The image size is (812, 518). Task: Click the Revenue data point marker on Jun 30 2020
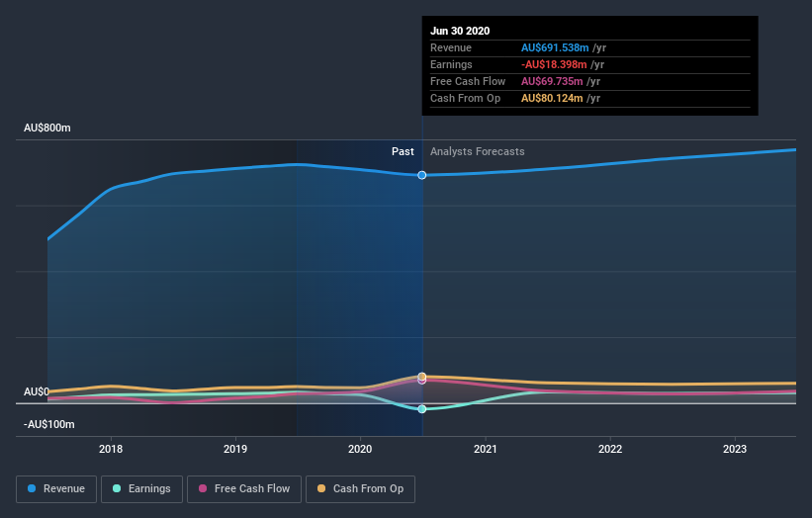422,175
